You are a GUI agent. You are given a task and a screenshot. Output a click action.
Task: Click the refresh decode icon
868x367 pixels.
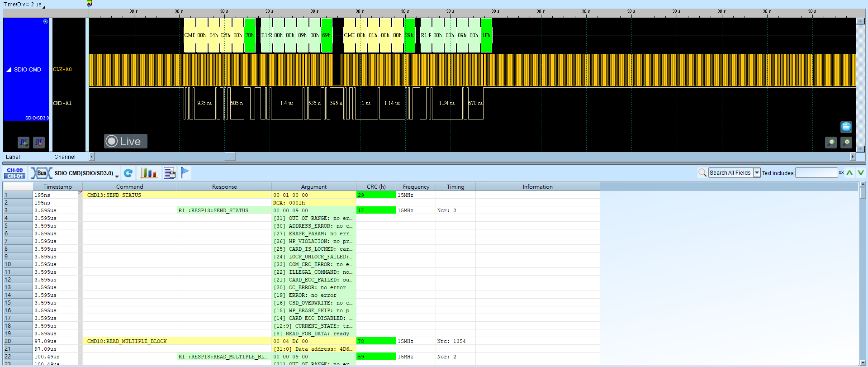pos(128,173)
